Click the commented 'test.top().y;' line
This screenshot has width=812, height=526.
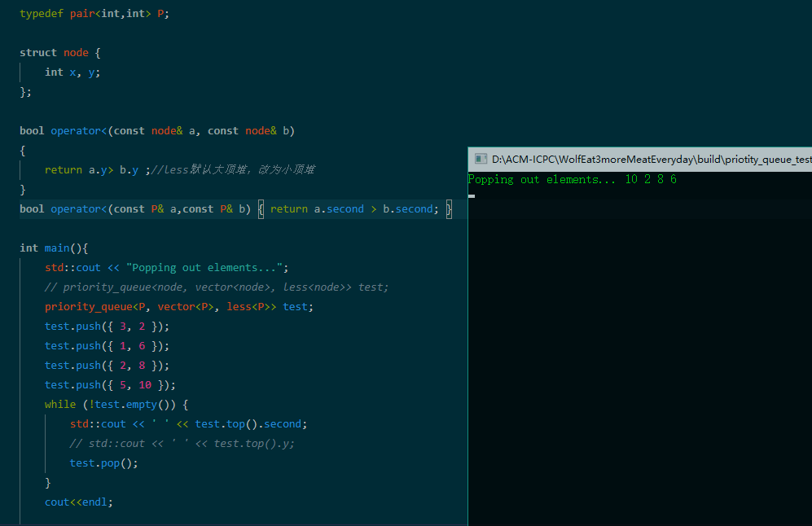[182, 444]
